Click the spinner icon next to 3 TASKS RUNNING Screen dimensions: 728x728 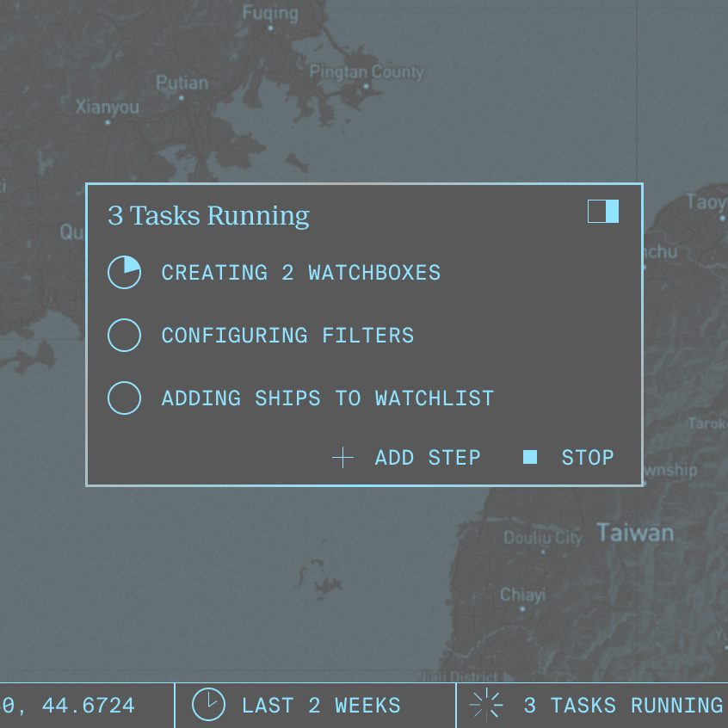pyautogui.click(x=487, y=704)
